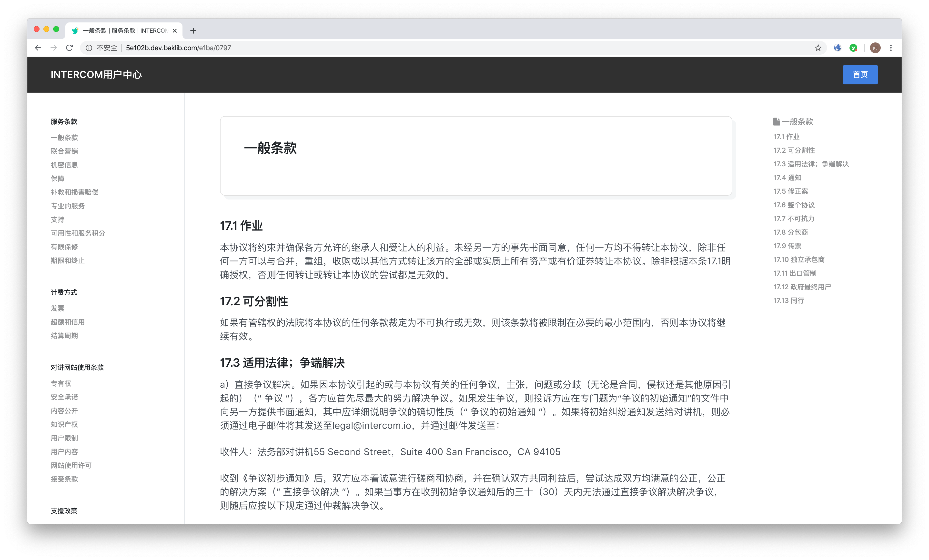Select 联合营销 in left sidebar
Image resolution: width=929 pixels, height=560 pixels.
click(64, 151)
